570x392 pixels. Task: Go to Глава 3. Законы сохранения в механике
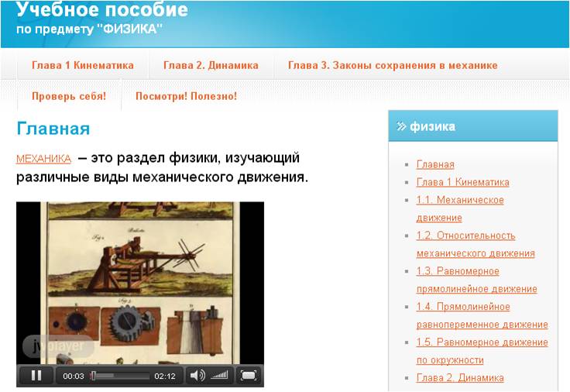[393, 66]
